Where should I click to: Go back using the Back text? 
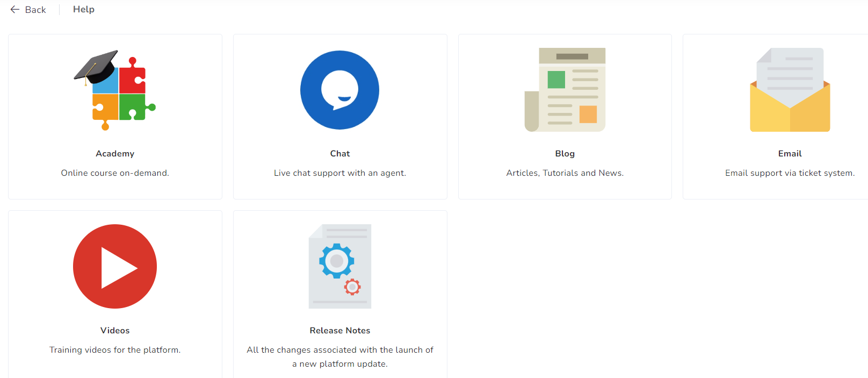[35, 10]
